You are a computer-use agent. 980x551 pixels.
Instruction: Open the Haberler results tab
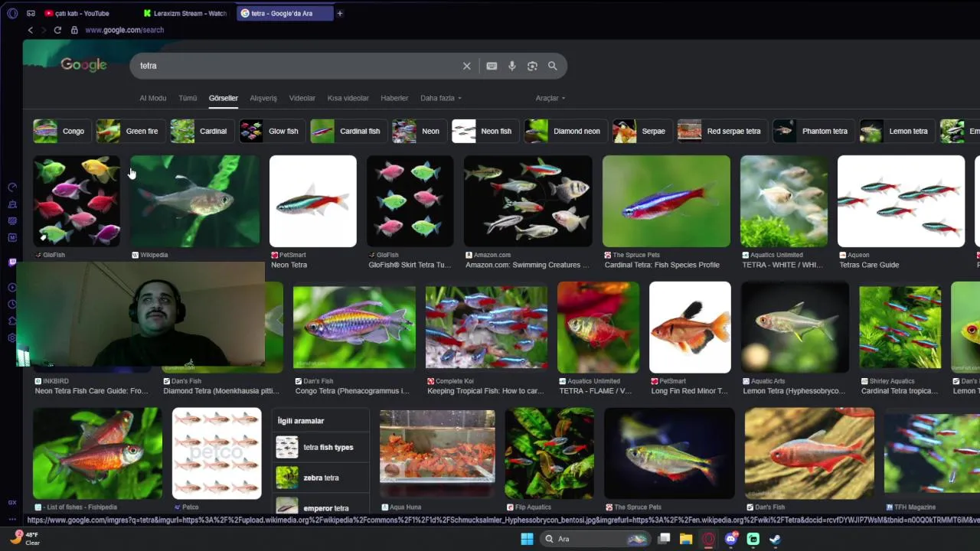point(394,98)
